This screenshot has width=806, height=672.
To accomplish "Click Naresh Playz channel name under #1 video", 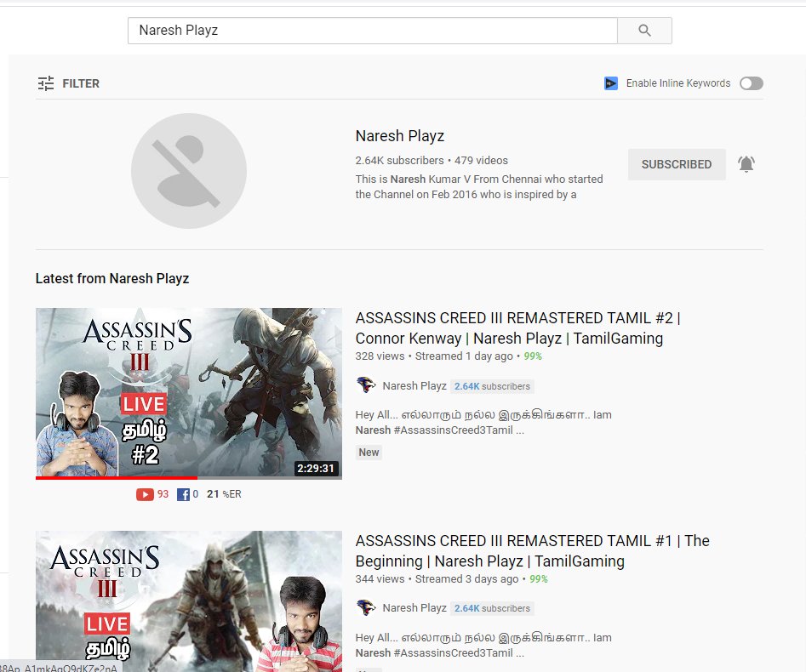I will point(414,608).
